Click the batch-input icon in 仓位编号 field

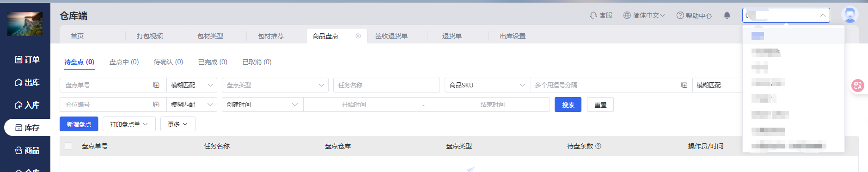tap(156, 104)
